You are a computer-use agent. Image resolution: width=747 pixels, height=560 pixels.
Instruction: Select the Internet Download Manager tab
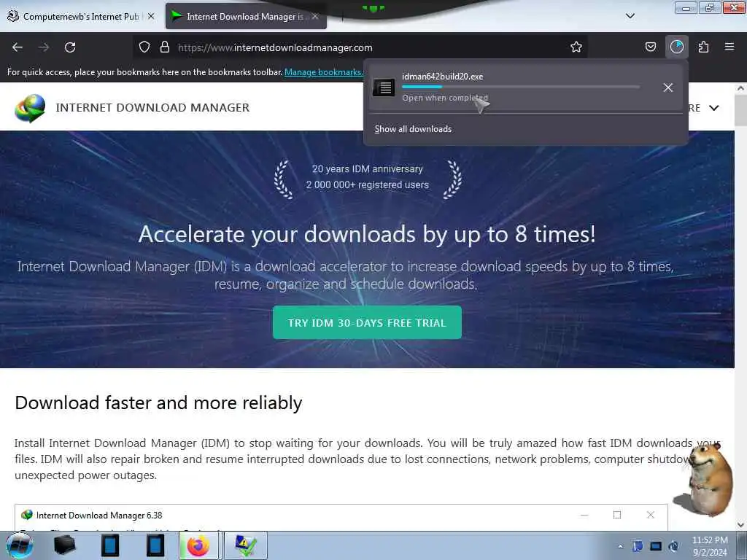click(245, 16)
